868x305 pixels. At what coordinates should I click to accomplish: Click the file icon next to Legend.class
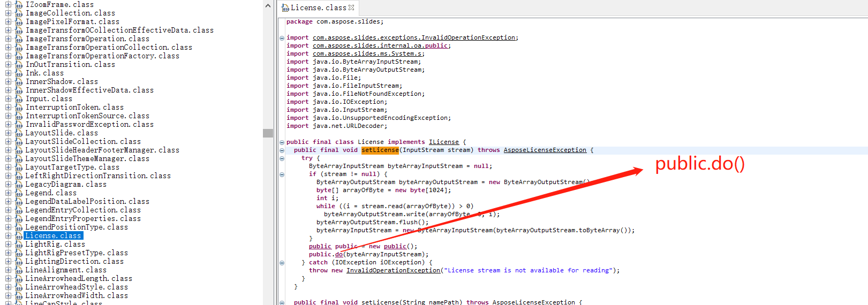pos(19,193)
